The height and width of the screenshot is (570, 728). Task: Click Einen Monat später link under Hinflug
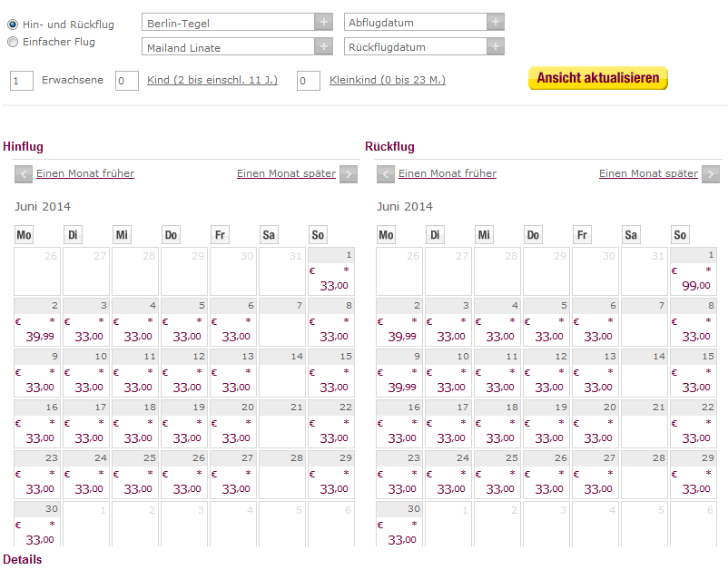[x=287, y=173]
